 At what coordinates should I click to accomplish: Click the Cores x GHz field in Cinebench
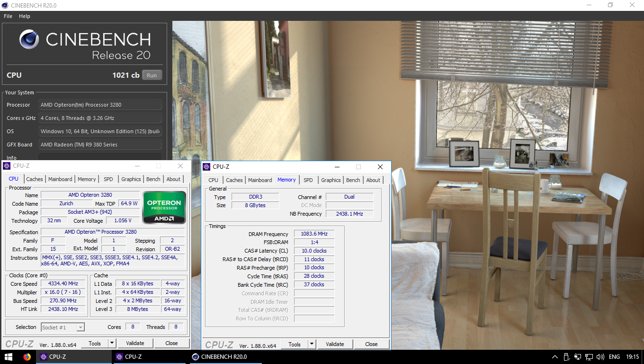pos(100,118)
